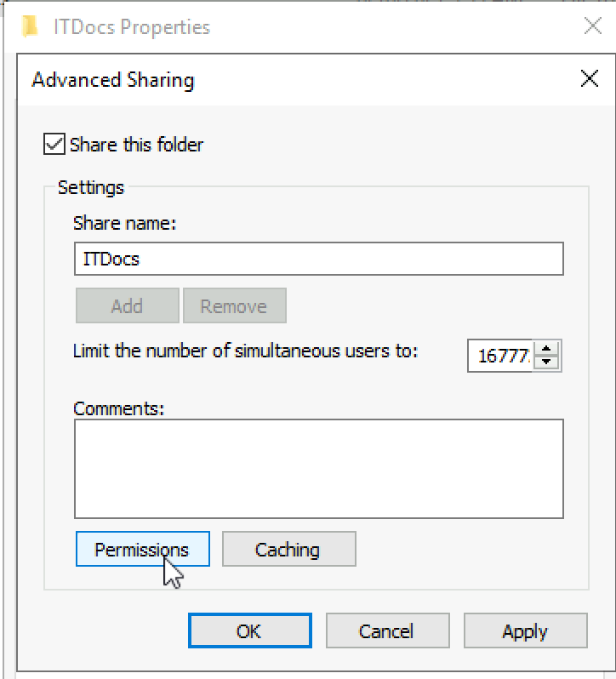Click the Add share name button
The height and width of the screenshot is (679, 616).
128,305
